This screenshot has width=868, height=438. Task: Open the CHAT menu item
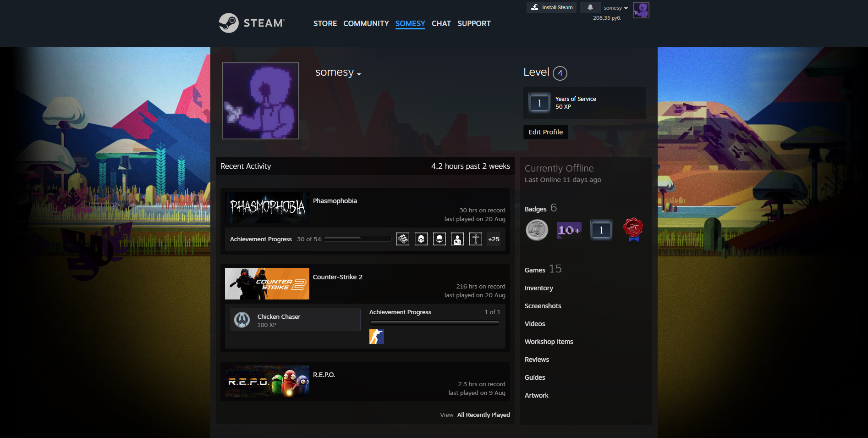point(441,23)
